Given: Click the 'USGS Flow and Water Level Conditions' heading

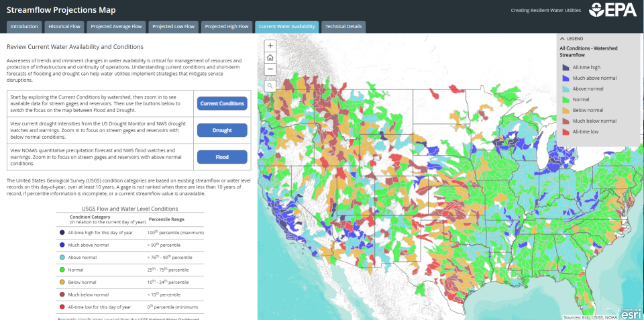Looking at the screenshot, I should tap(129, 209).
